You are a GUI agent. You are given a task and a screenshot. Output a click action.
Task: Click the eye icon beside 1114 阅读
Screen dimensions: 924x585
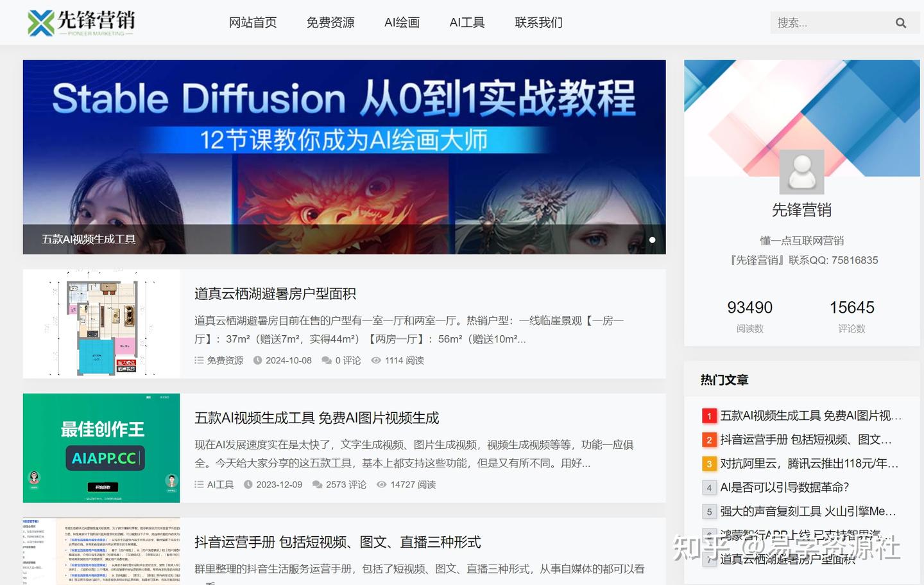pyautogui.click(x=376, y=360)
